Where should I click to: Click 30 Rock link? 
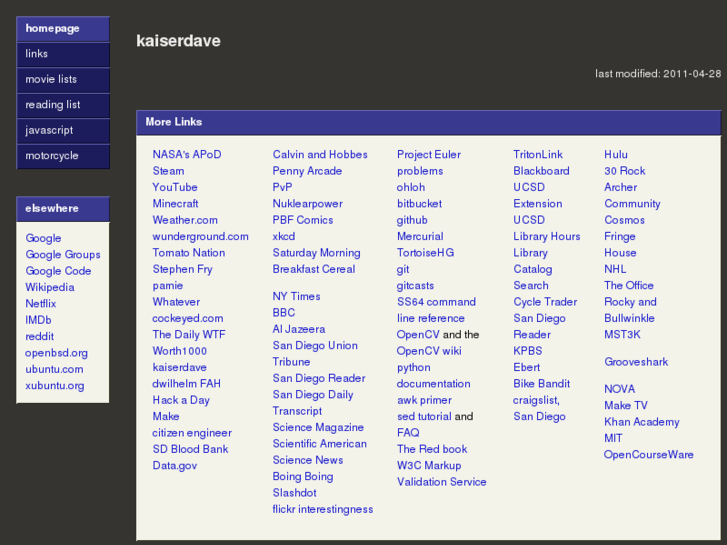click(x=625, y=171)
